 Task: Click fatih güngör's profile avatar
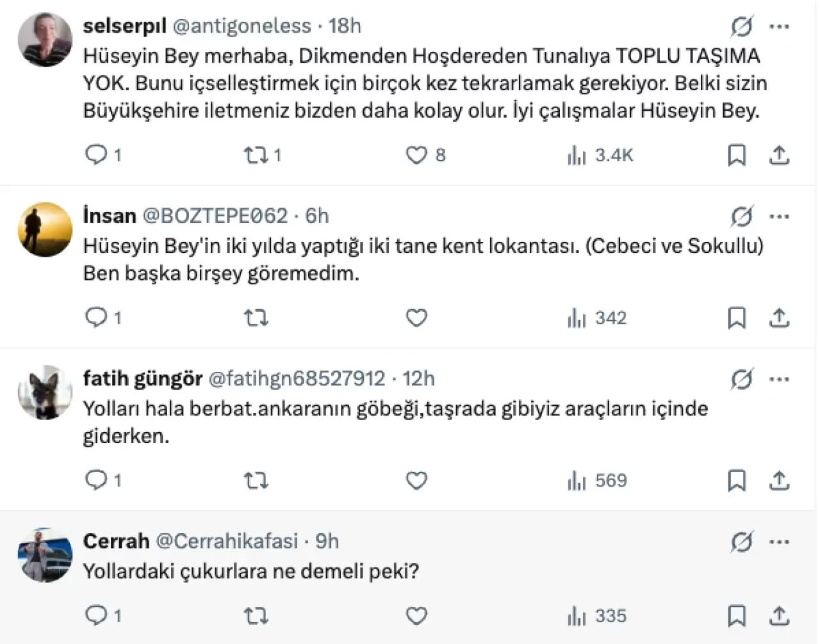tap(45, 392)
